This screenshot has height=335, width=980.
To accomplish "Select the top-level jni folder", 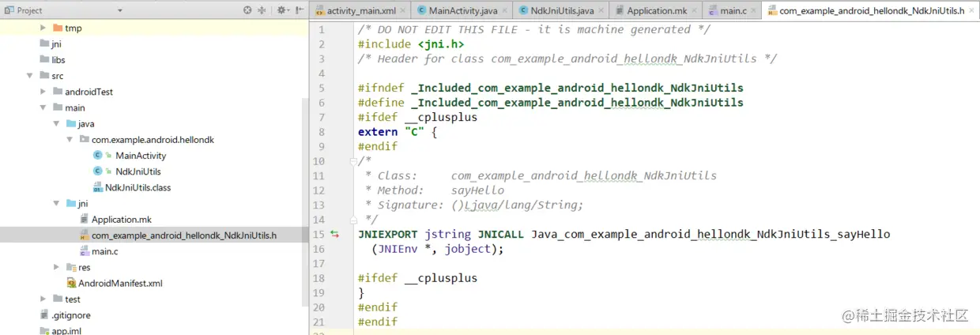I will point(56,44).
